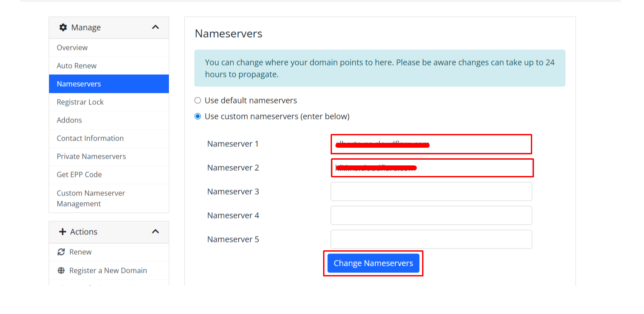The height and width of the screenshot is (314, 644).
Task: Focus the Nameserver 5 text box
Action: pos(431,239)
